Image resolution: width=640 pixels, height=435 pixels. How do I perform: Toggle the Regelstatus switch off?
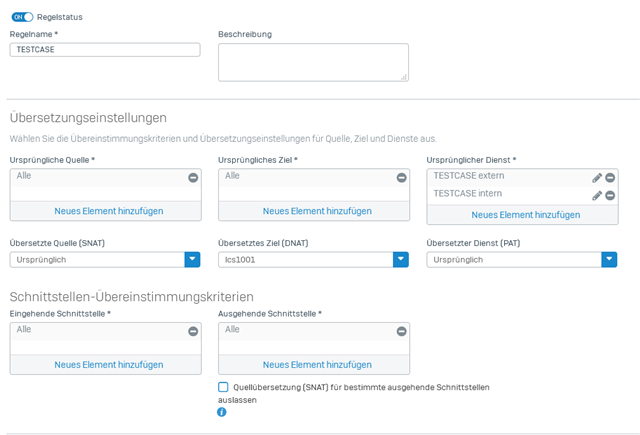click(22, 17)
